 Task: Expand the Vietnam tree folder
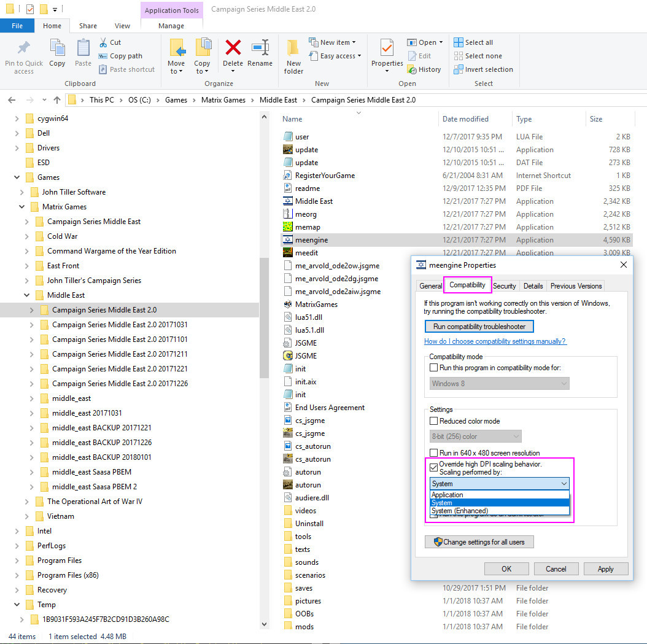[x=27, y=516]
